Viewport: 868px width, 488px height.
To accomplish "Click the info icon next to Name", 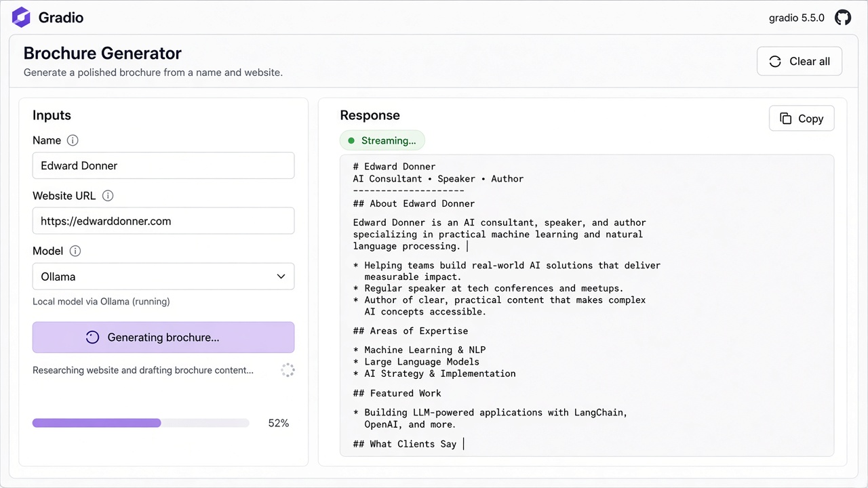I will (73, 140).
